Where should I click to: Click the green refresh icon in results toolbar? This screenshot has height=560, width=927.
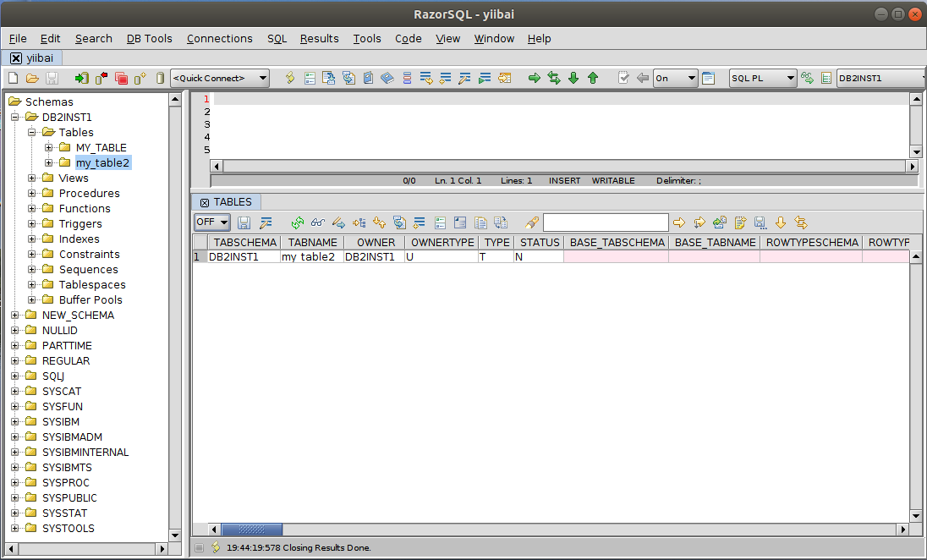tap(297, 222)
